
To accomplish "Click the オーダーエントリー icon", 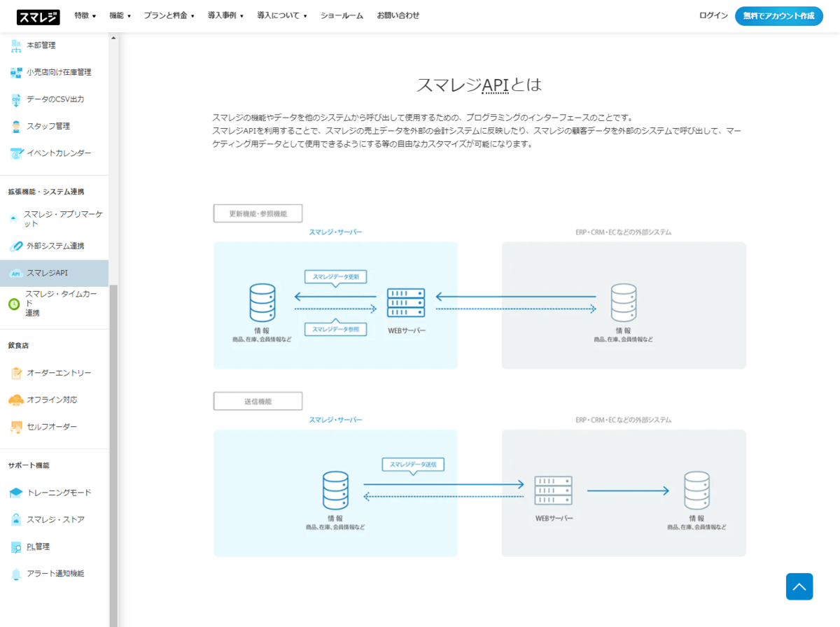I will coord(15,373).
